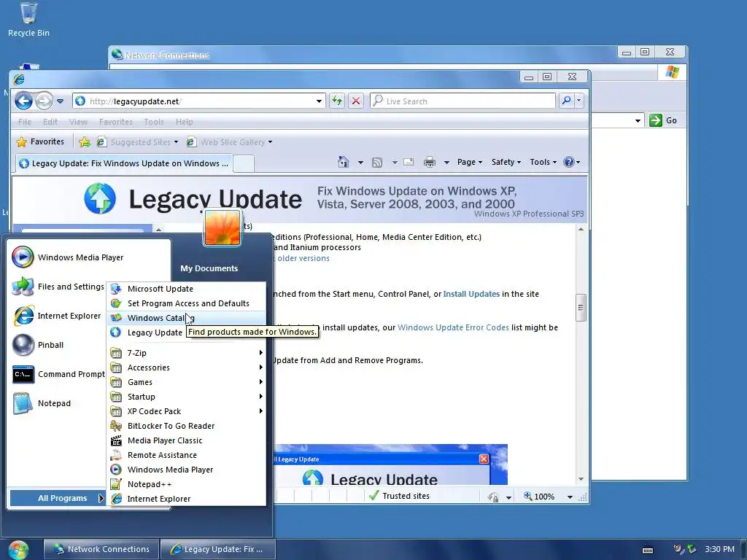
Task: Open Files and Settings transfer wizard
Action: coord(58,286)
